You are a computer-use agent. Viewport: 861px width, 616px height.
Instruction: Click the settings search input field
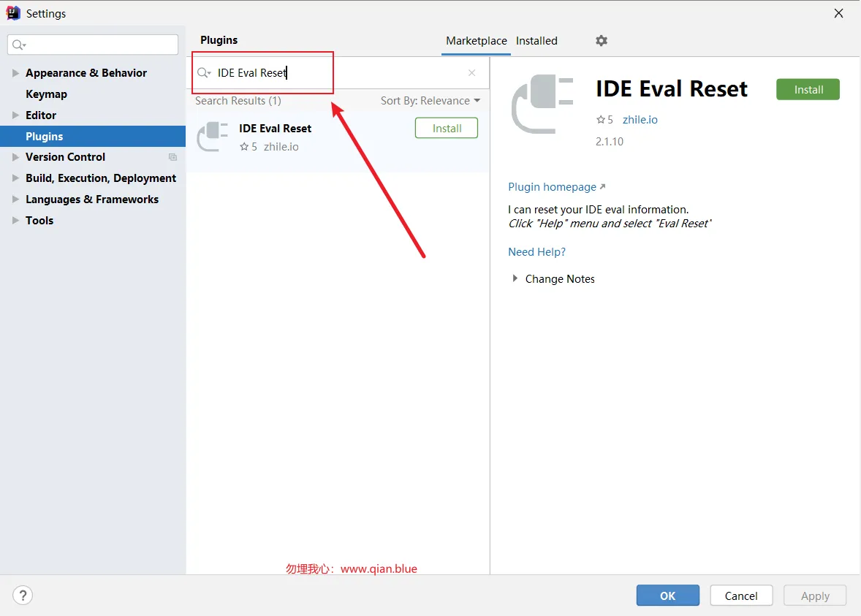[93, 45]
